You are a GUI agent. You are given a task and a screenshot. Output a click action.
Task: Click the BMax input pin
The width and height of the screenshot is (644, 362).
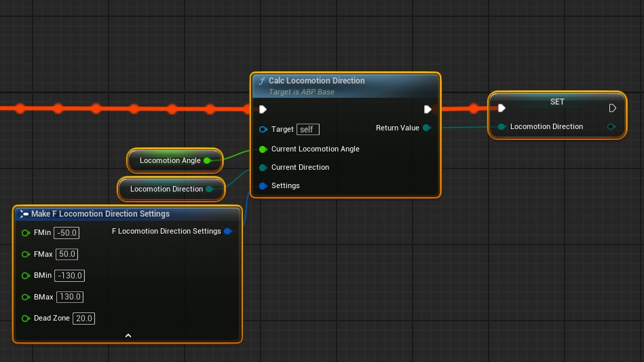point(26,297)
